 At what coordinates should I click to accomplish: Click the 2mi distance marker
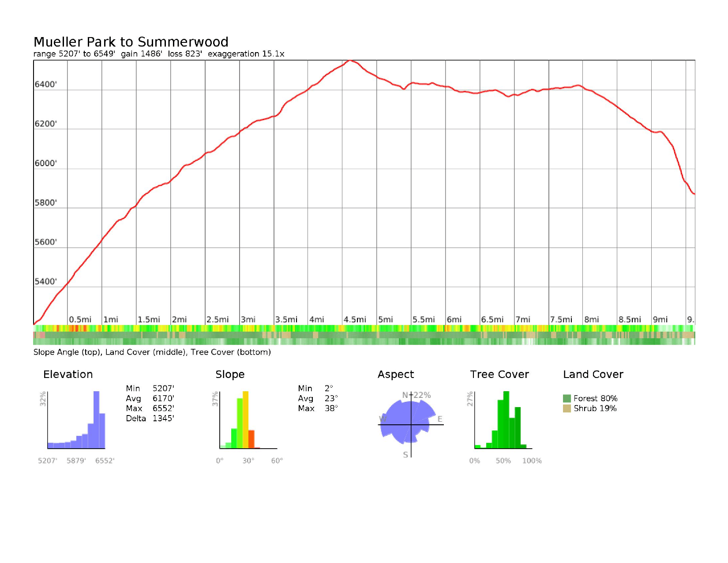pos(179,319)
